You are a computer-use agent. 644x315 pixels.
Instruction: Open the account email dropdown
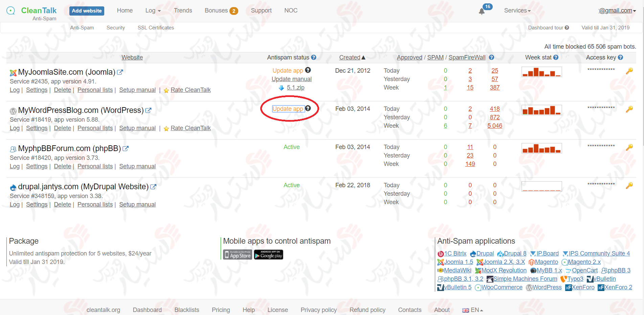pyautogui.click(x=617, y=10)
